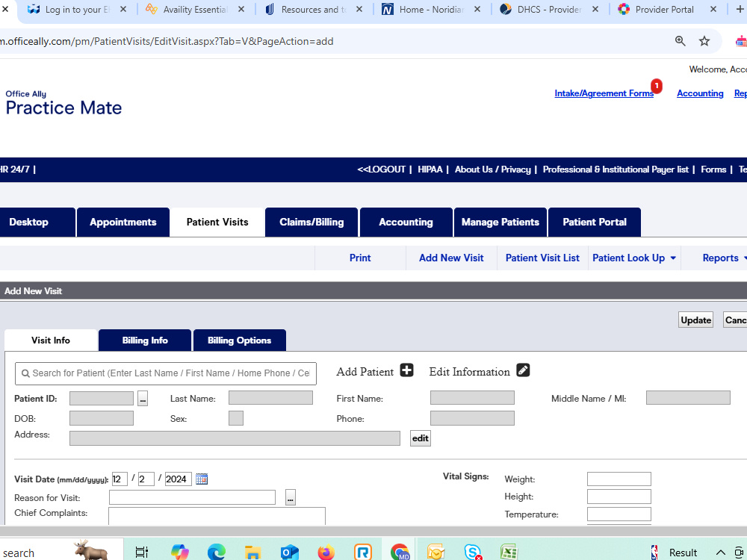Screen dimensions: 747x560
Task: Open the Patient Look Up dropdown
Action: 634,258
